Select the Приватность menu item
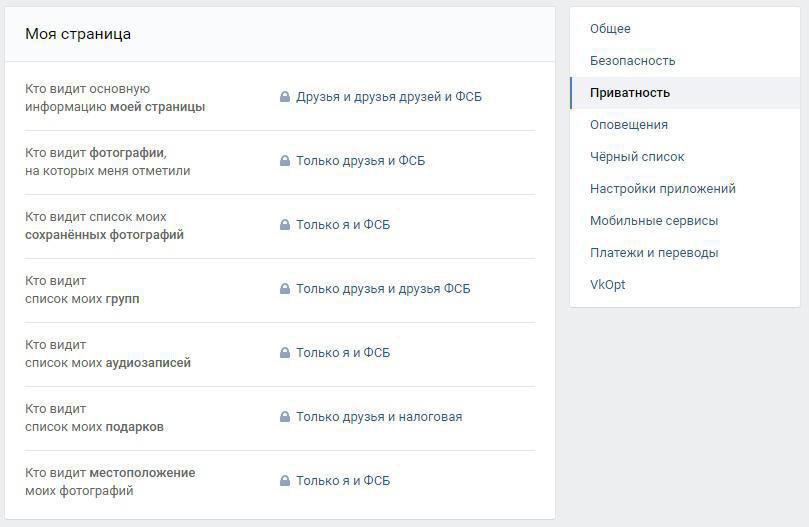This screenshot has width=809, height=527. point(630,93)
